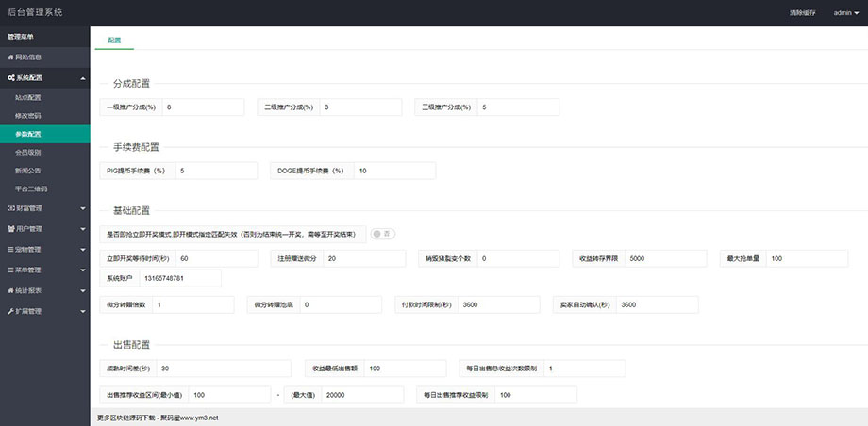Viewport: 868px width, 426px height.
Task: Click the wrench icon beside 扩展管理
Action: [x=10, y=311]
